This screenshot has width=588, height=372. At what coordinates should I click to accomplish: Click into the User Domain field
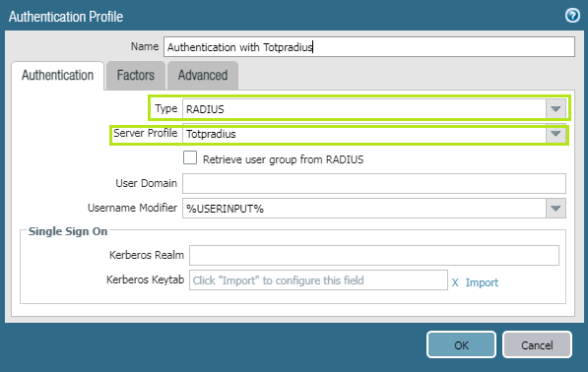coord(374,184)
